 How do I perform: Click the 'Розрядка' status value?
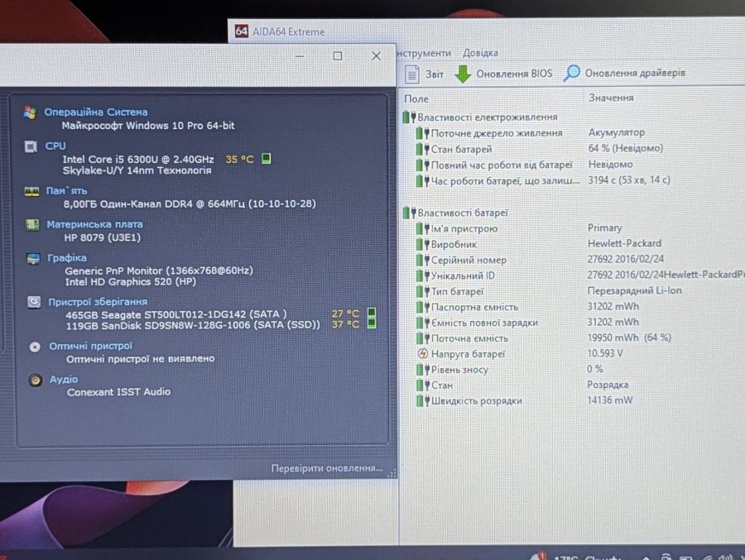coord(608,385)
